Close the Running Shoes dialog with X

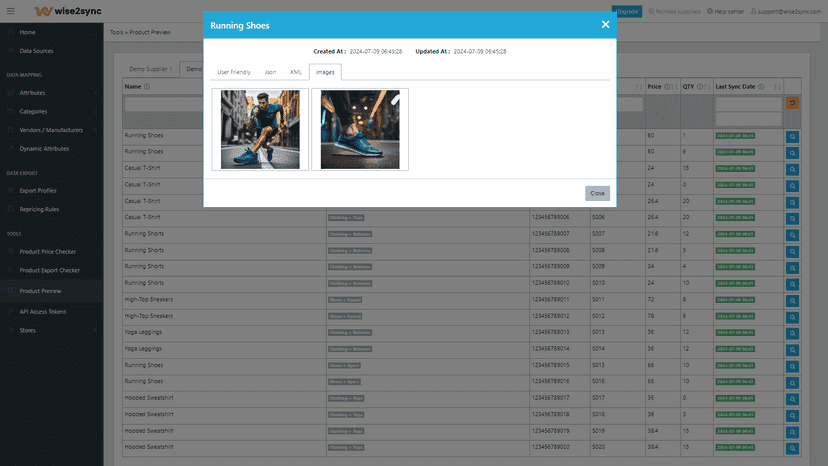pyautogui.click(x=605, y=24)
